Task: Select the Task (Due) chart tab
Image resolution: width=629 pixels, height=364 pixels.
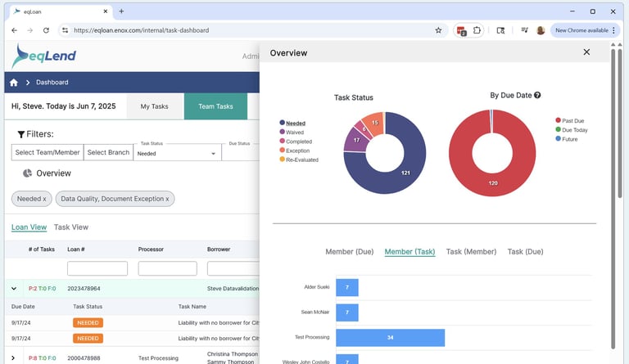Action: point(525,252)
